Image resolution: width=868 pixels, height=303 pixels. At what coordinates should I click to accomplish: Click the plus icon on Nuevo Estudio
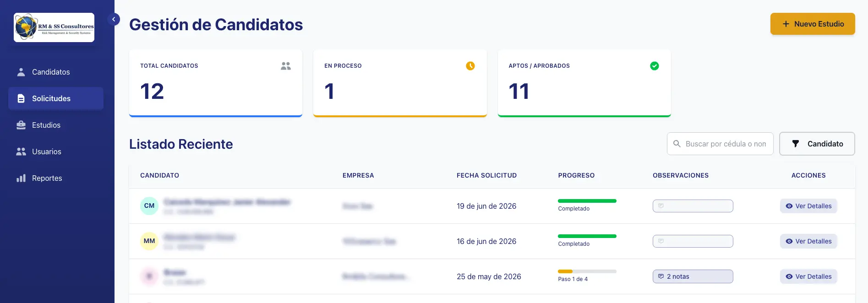tap(786, 24)
